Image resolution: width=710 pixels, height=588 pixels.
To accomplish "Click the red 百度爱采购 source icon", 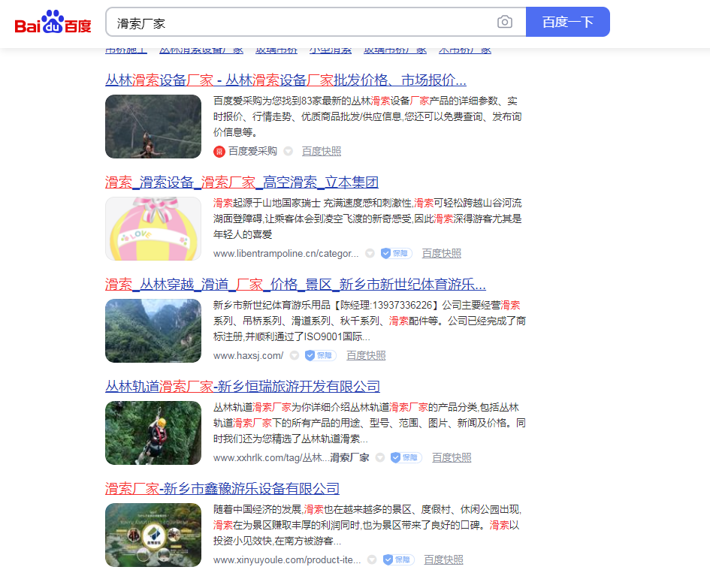I will click(219, 152).
